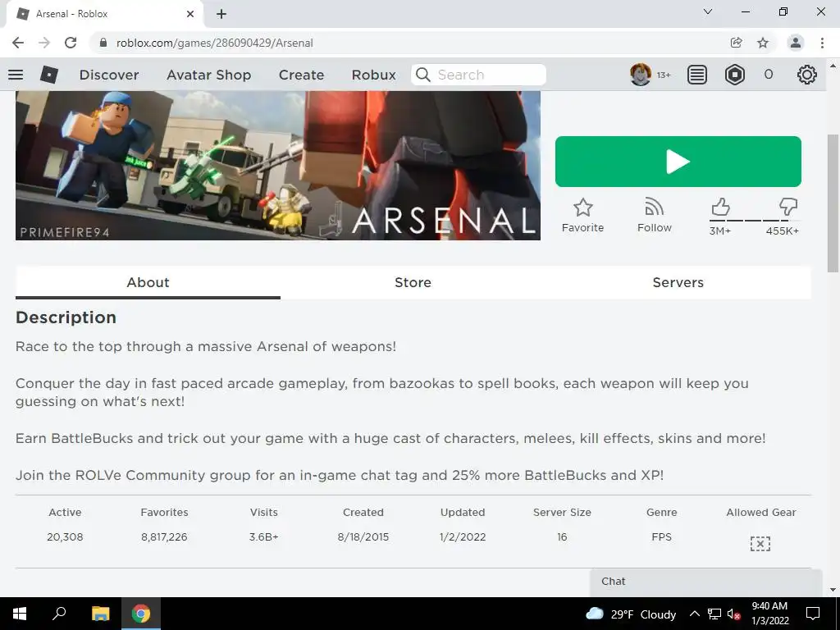Click the Robux hexagon icon

(x=734, y=75)
